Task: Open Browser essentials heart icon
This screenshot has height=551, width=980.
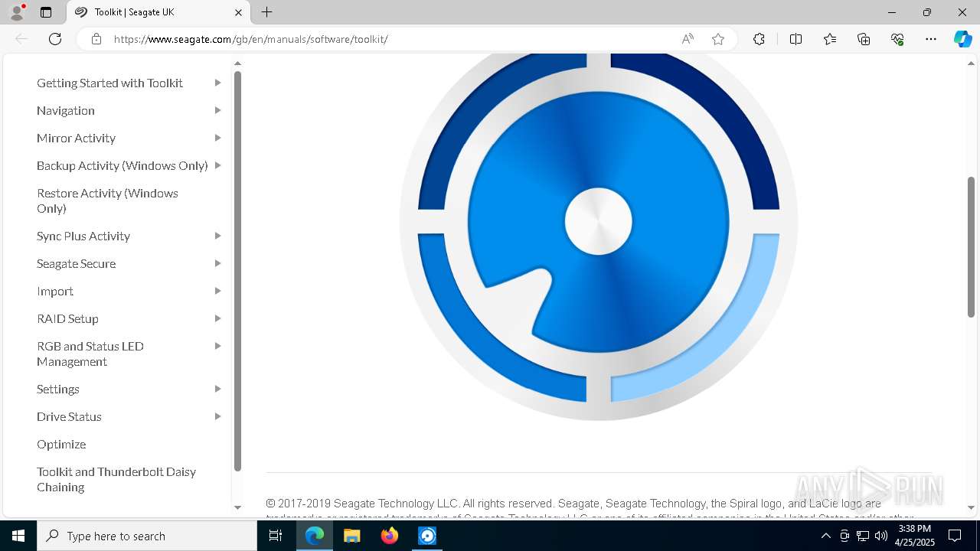Action: click(897, 39)
